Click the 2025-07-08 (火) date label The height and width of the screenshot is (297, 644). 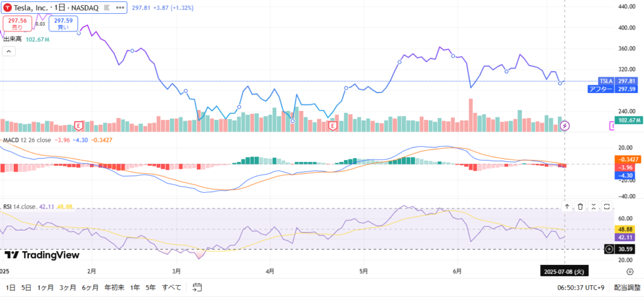click(x=564, y=271)
